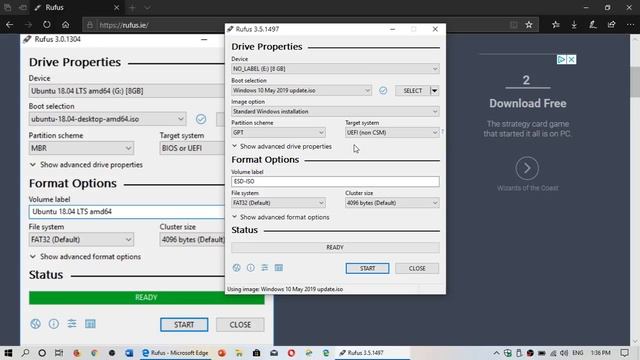
Task: Click the Download Free ad heading
Action: click(527, 103)
